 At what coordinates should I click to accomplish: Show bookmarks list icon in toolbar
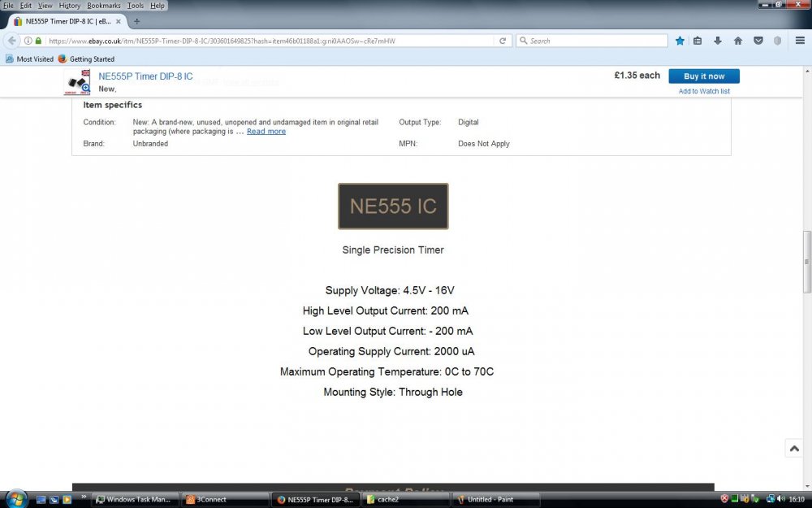(x=698, y=41)
